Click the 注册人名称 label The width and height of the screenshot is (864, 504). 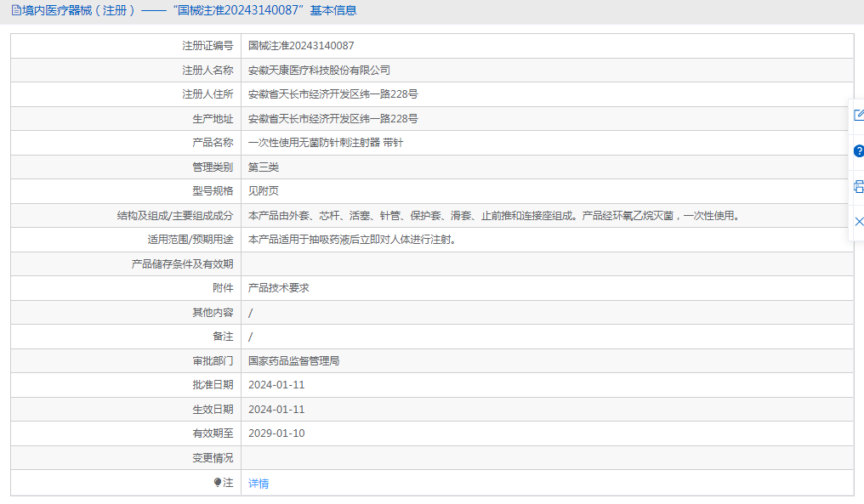(x=207, y=70)
